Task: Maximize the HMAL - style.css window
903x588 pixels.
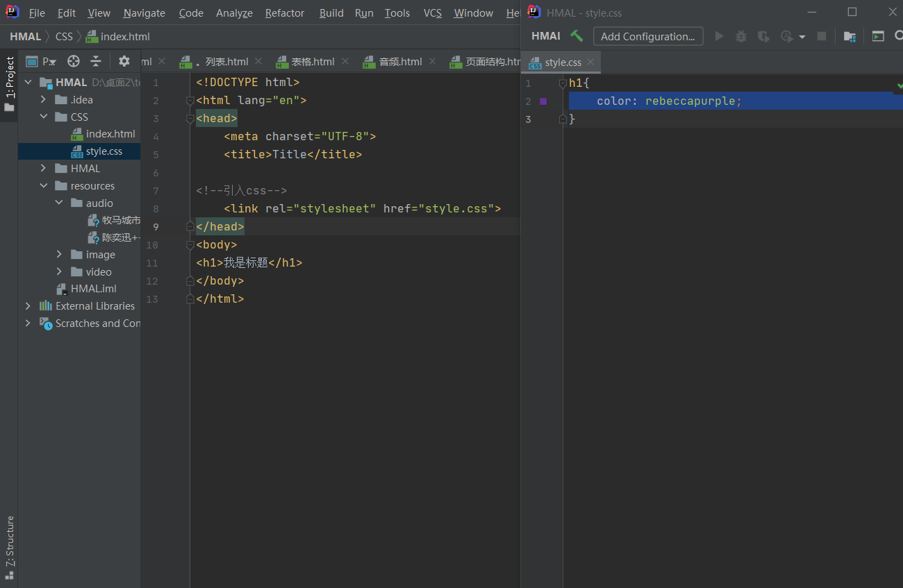Action: pyautogui.click(x=852, y=12)
